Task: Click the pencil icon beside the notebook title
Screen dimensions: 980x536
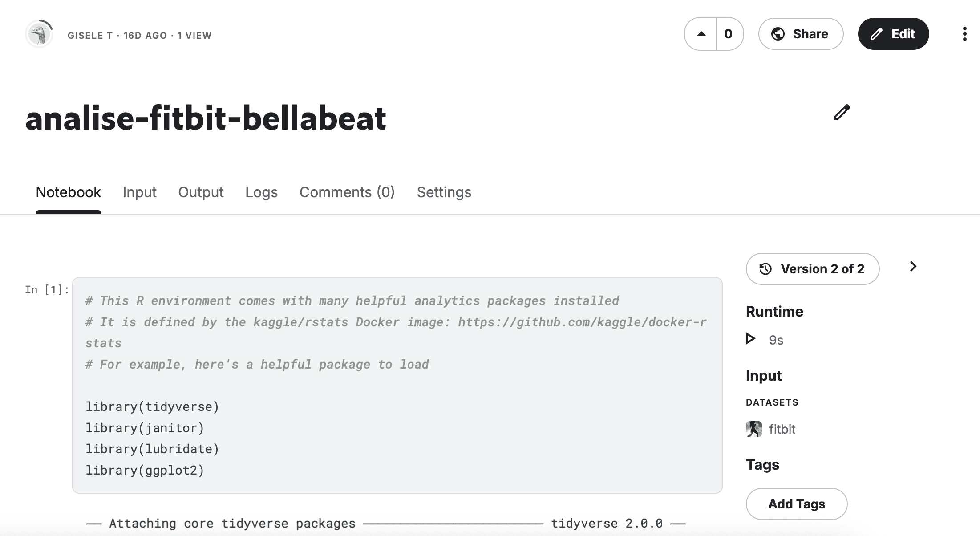Action: click(842, 113)
